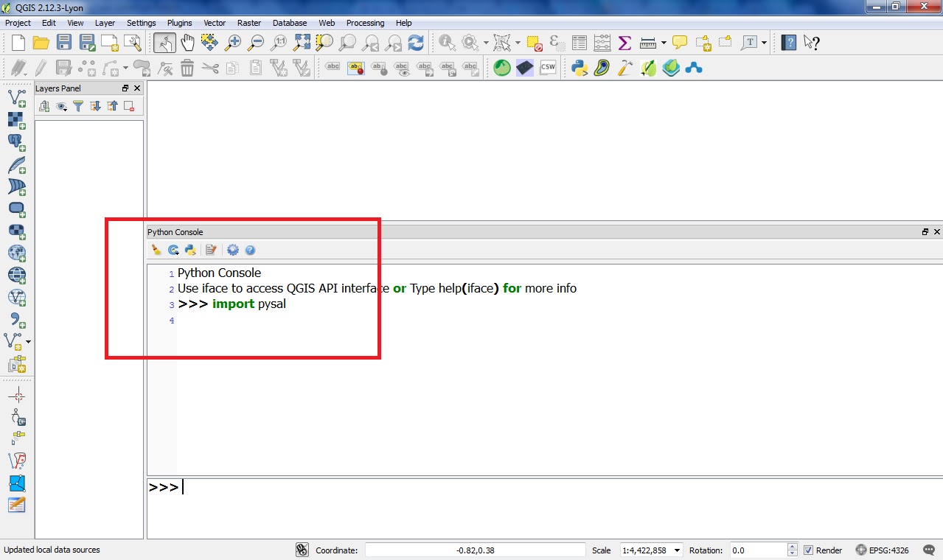Activate the What's This pointer icon
Screen dimensions: 943x560
(812, 43)
